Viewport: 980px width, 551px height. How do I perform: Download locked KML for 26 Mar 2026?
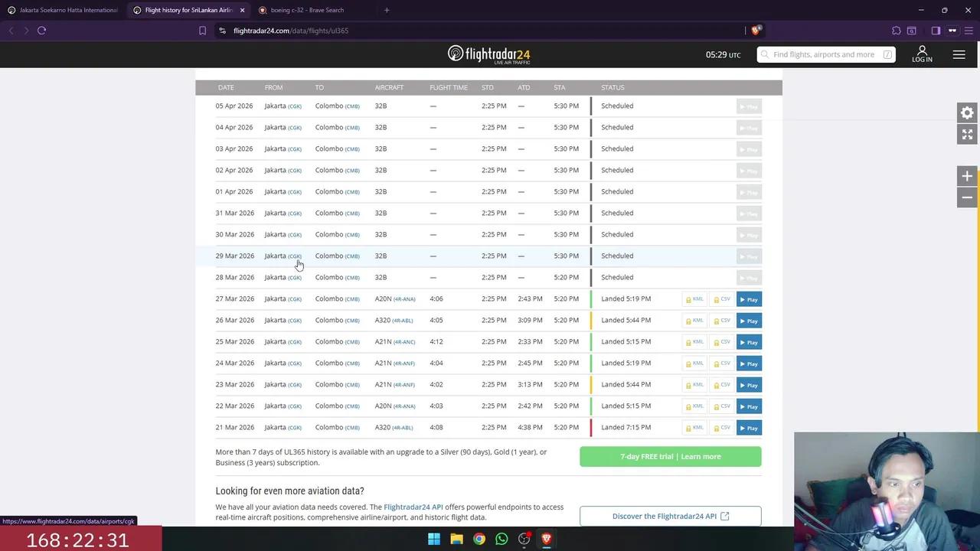tap(694, 321)
